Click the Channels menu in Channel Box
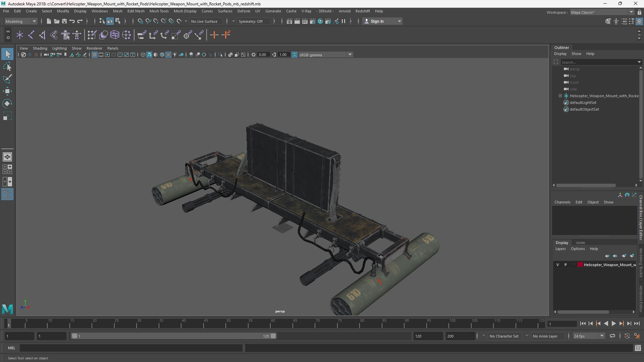Screen dimensions: 644x362 pyautogui.click(x=562, y=202)
